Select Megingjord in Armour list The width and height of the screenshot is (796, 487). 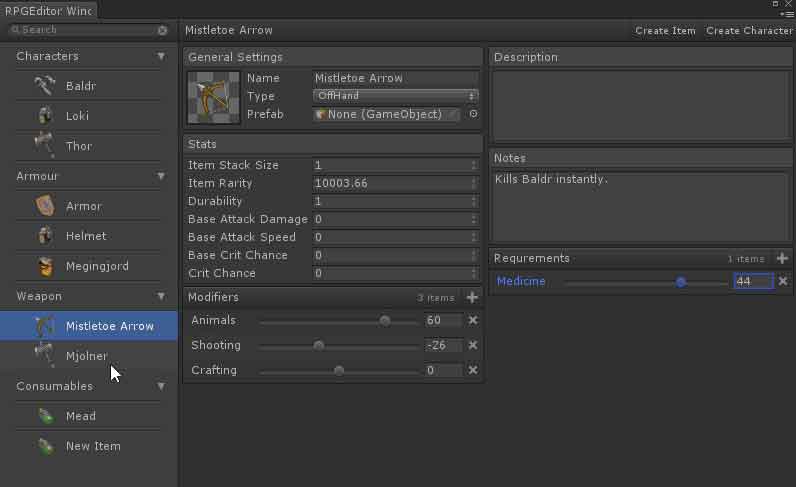coord(89,266)
